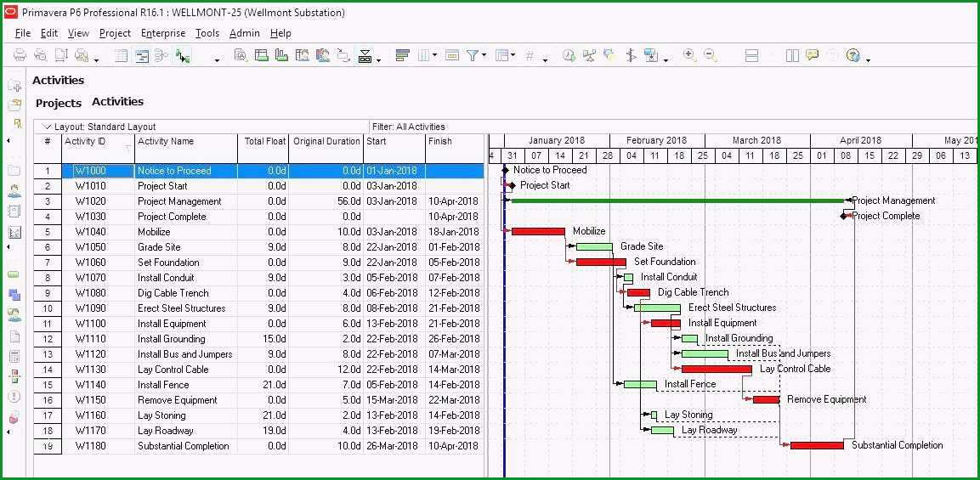Select the W1040 Mobilize activity row
This screenshot has height=480, width=980.
click(x=258, y=232)
